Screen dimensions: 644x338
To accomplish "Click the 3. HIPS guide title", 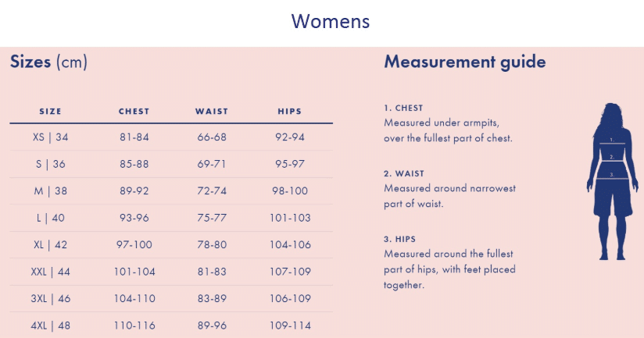I will pyautogui.click(x=399, y=239).
